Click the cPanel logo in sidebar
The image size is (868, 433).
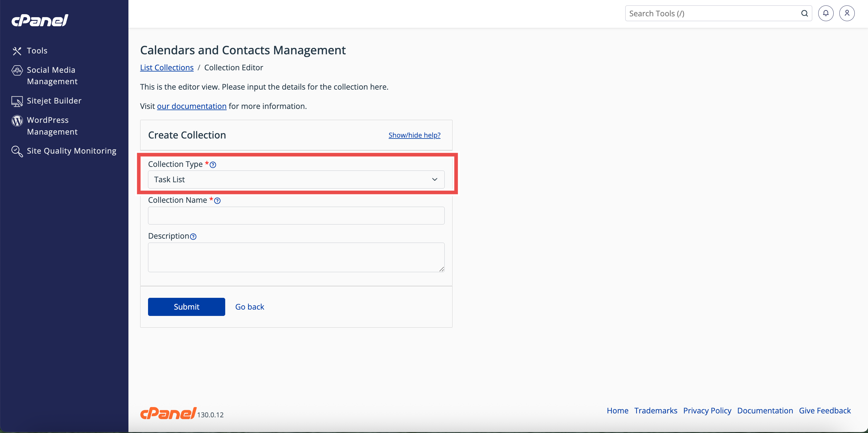[x=40, y=21]
